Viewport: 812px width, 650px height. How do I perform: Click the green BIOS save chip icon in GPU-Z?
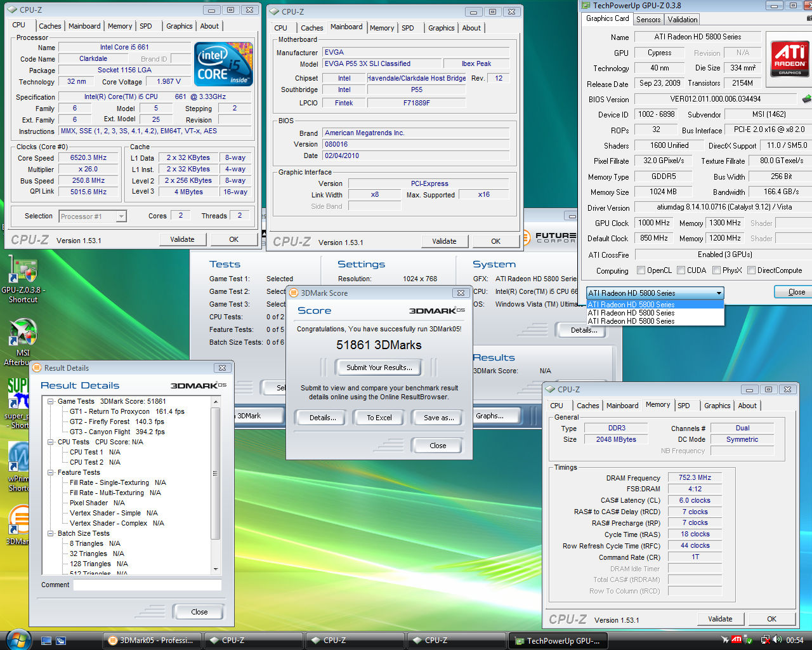806,99
